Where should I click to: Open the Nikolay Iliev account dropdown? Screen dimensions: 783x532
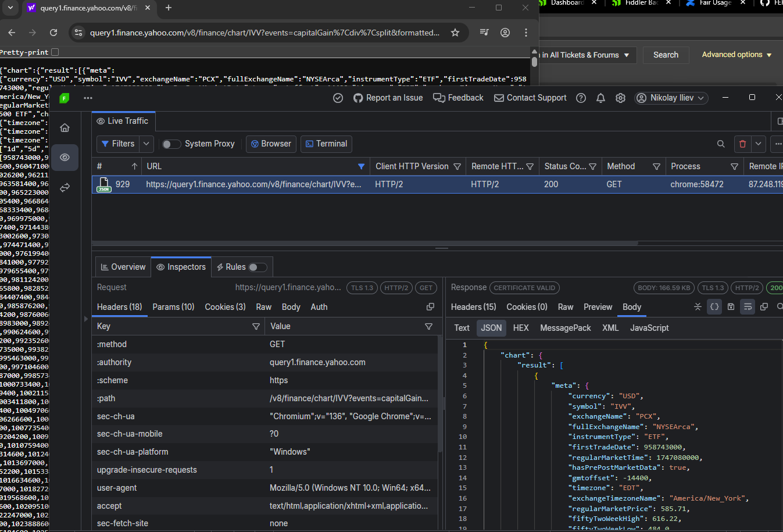coord(671,98)
